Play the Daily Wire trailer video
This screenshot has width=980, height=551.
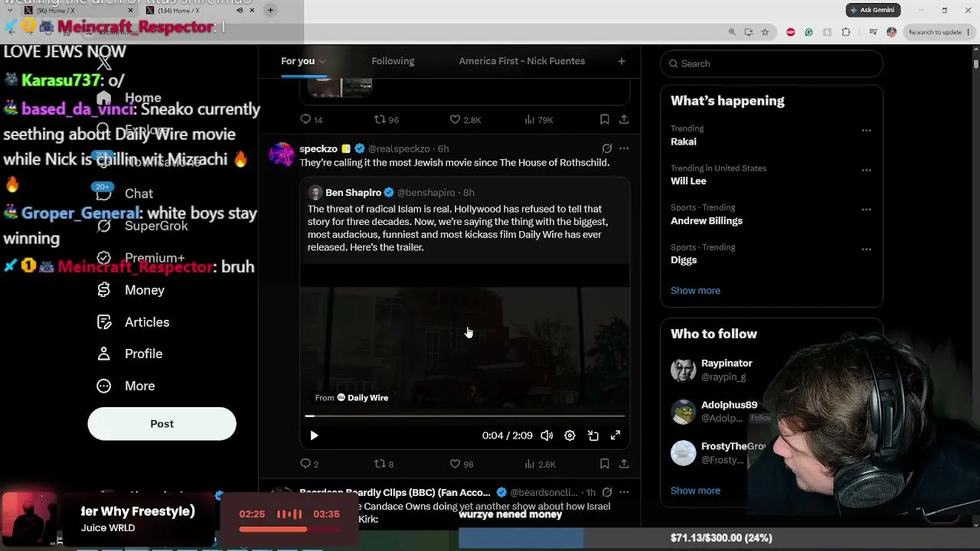pyautogui.click(x=314, y=435)
